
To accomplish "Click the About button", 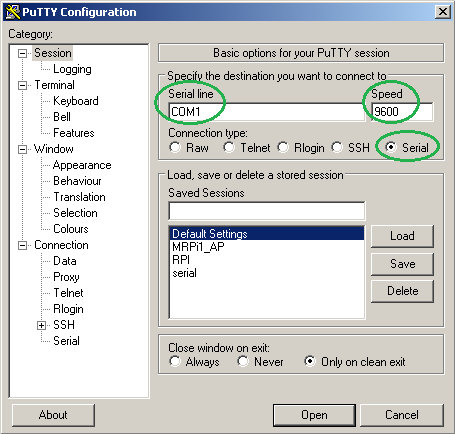I will click(53, 415).
